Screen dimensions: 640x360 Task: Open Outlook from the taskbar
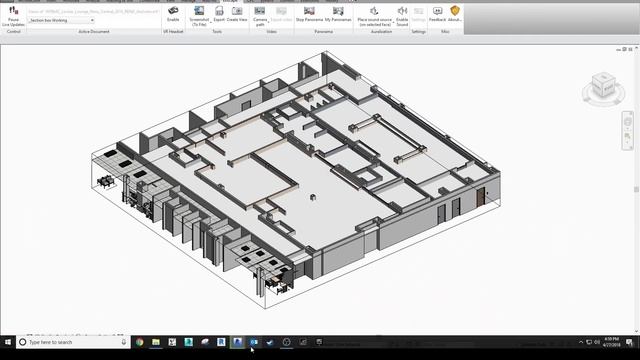click(x=254, y=342)
